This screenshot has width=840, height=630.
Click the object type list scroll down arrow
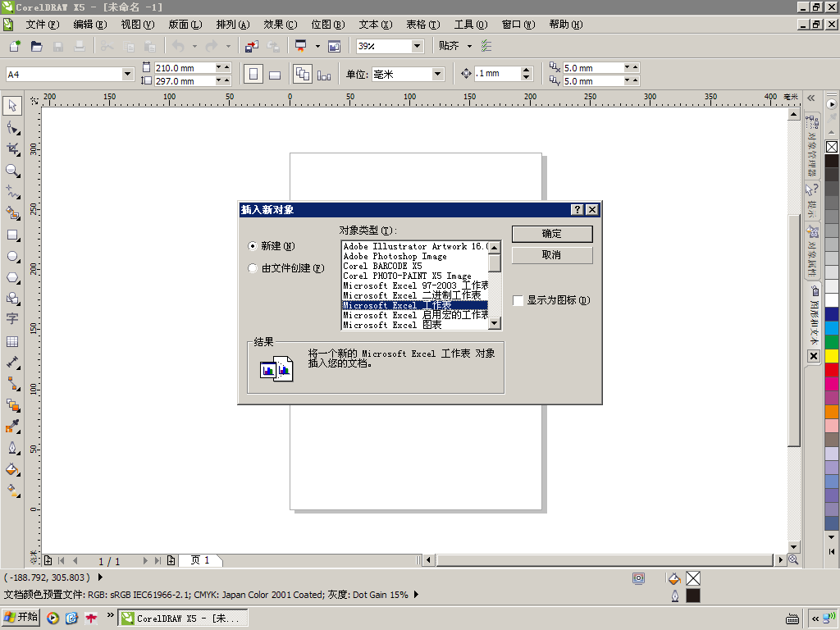coord(495,323)
